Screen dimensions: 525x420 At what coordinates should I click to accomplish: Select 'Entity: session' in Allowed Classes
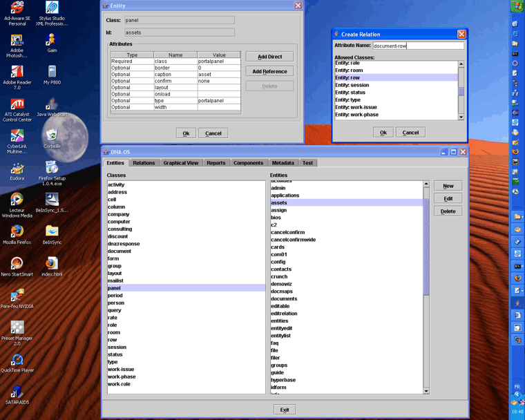tap(396, 85)
